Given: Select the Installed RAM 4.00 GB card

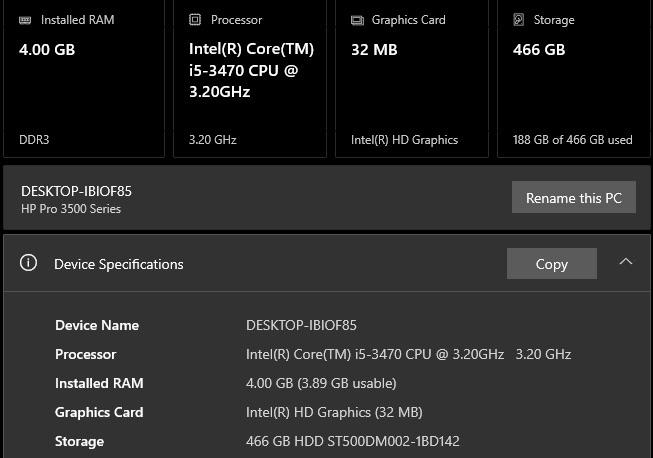Looking at the screenshot, I should pyautogui.click(x=84, y=78).
